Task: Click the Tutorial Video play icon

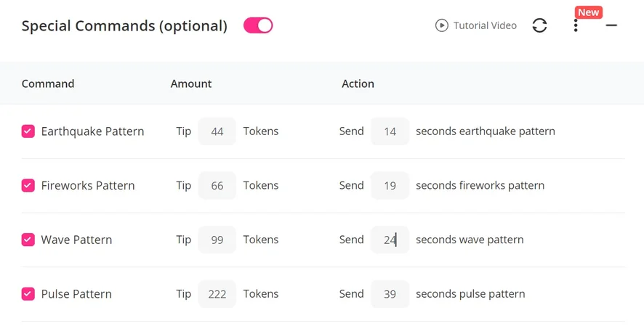Action: point(441,25)
